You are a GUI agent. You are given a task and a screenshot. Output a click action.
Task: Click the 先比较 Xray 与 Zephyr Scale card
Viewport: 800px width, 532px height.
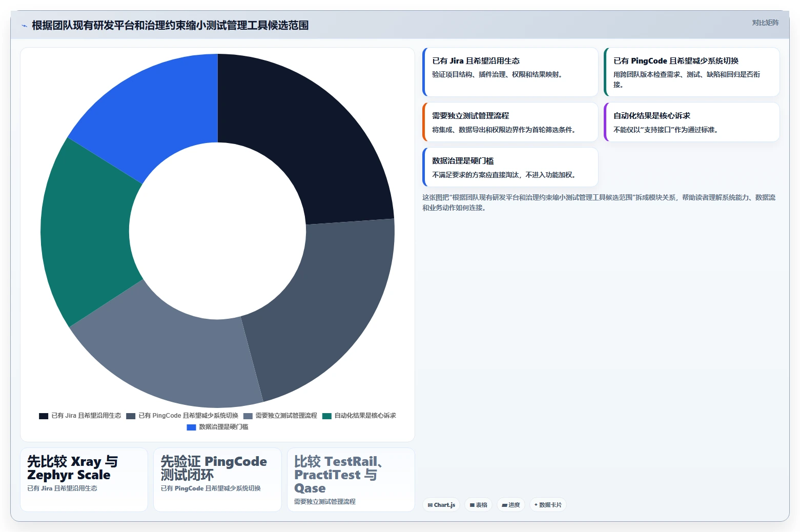click(84, 480)
